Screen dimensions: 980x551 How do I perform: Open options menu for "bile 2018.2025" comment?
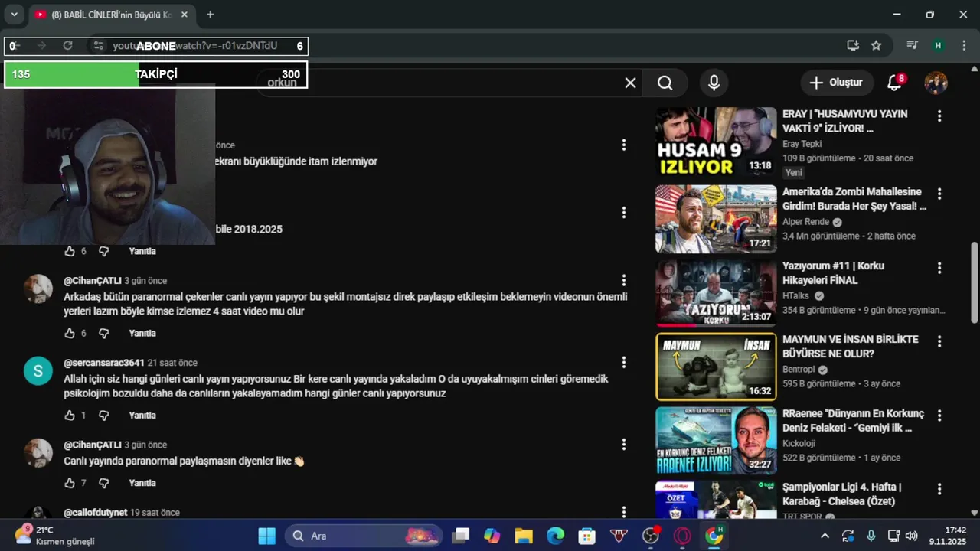624,212
